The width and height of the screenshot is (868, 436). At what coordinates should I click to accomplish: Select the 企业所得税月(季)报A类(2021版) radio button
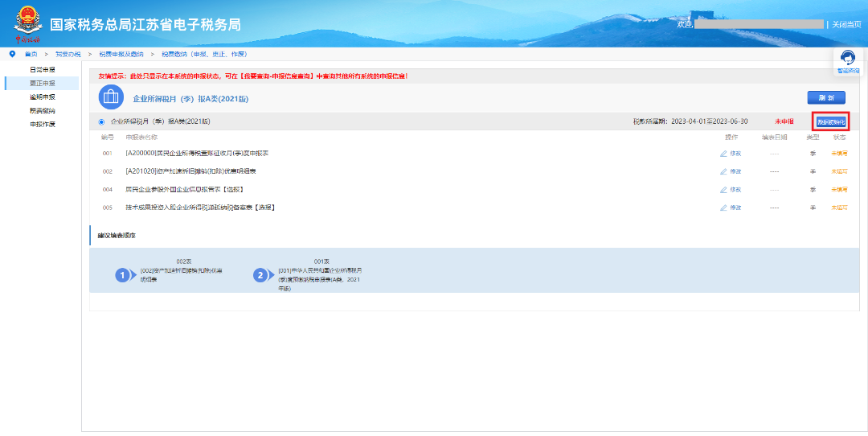[x=101, y=121]
